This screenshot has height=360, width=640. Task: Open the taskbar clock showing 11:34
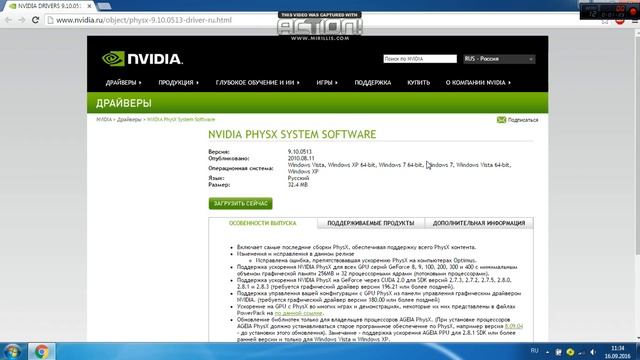pos(618,352)
